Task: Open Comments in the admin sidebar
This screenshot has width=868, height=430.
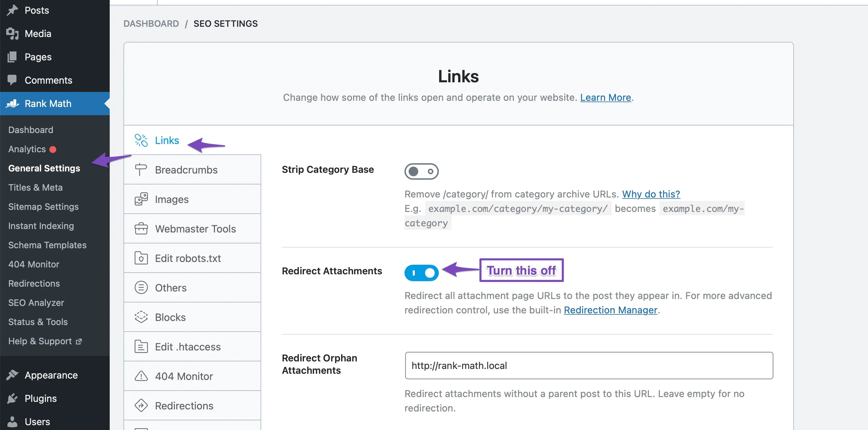Action: [55, 80]
